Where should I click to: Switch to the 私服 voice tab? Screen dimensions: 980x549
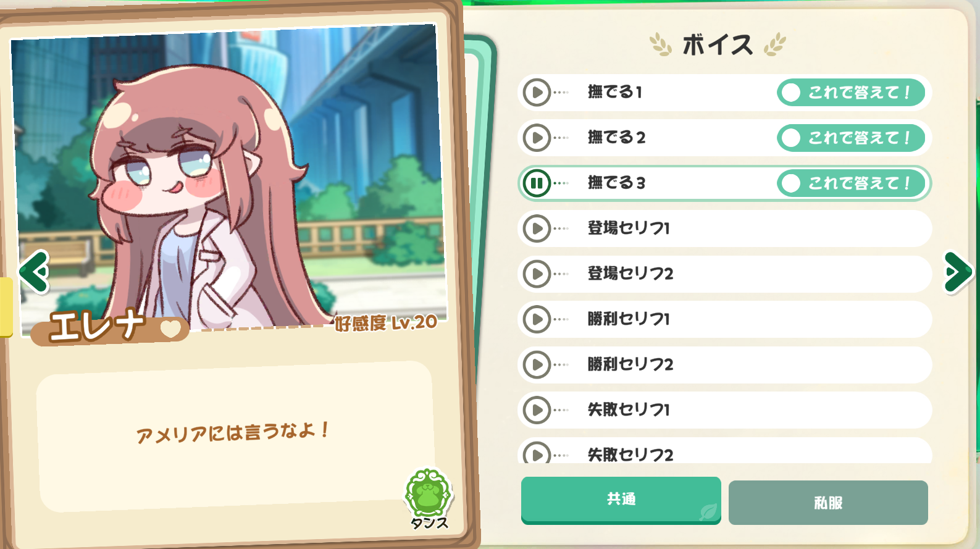point(828,503)
